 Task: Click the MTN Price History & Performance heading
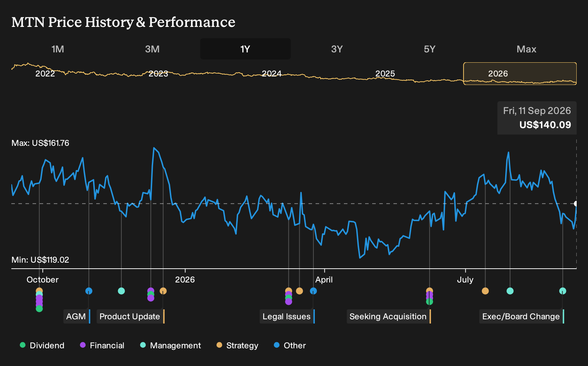[123, 22]
